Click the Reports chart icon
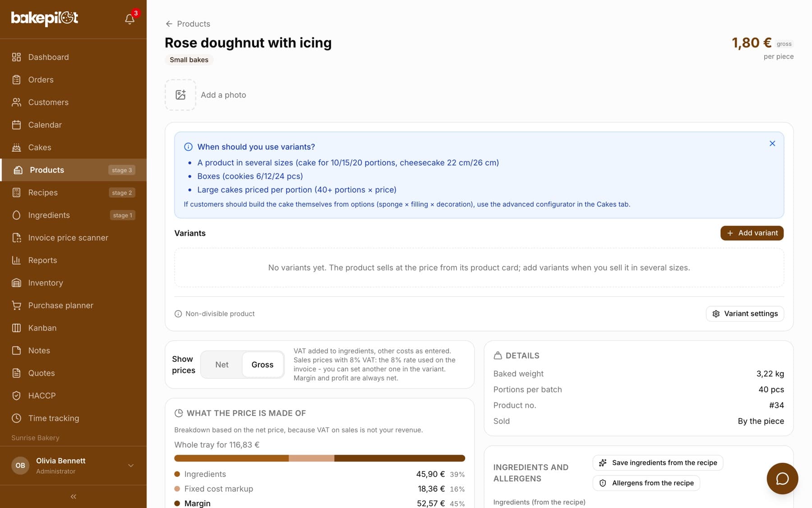Viewport: 812px width, 508px height. tap(17, 260)
